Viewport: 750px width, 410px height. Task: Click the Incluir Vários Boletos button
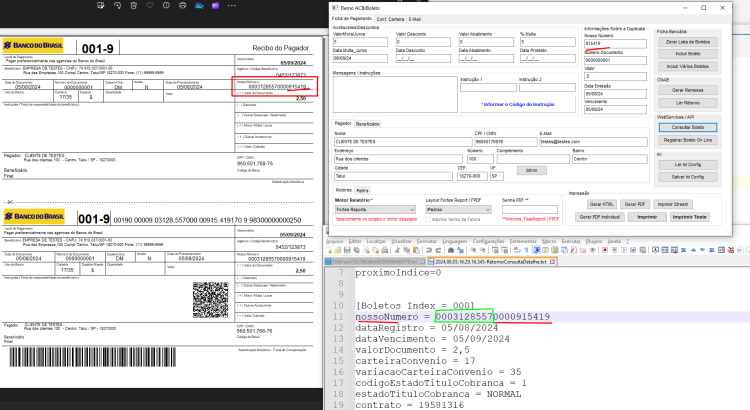[x=687, y=66]
